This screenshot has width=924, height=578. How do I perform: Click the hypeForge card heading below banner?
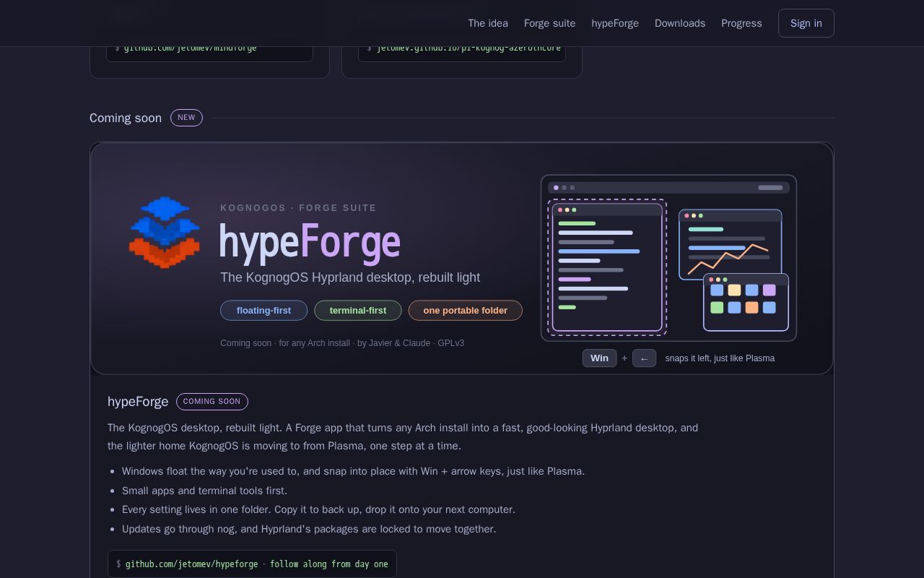138,401
